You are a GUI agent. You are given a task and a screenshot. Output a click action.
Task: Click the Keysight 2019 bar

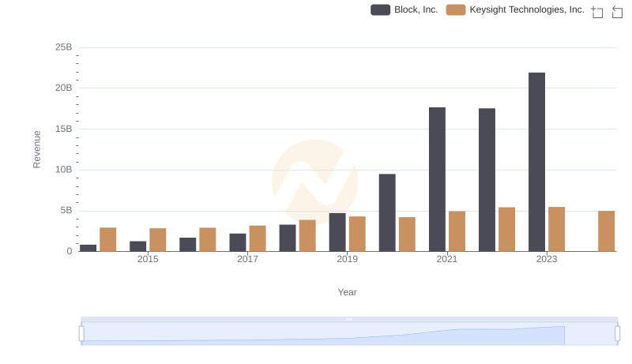(357, 234)
